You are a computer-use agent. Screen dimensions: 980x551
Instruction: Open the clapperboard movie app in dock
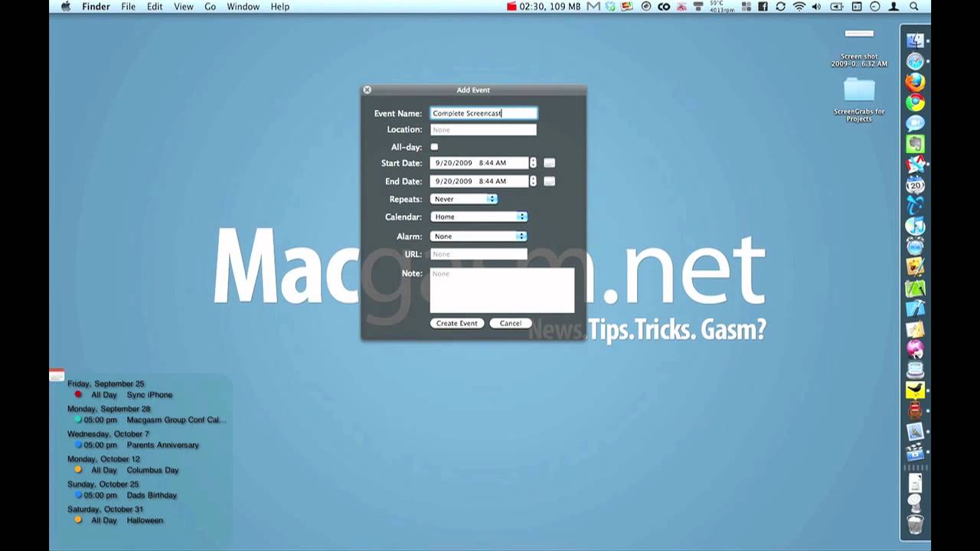point(915,453)
